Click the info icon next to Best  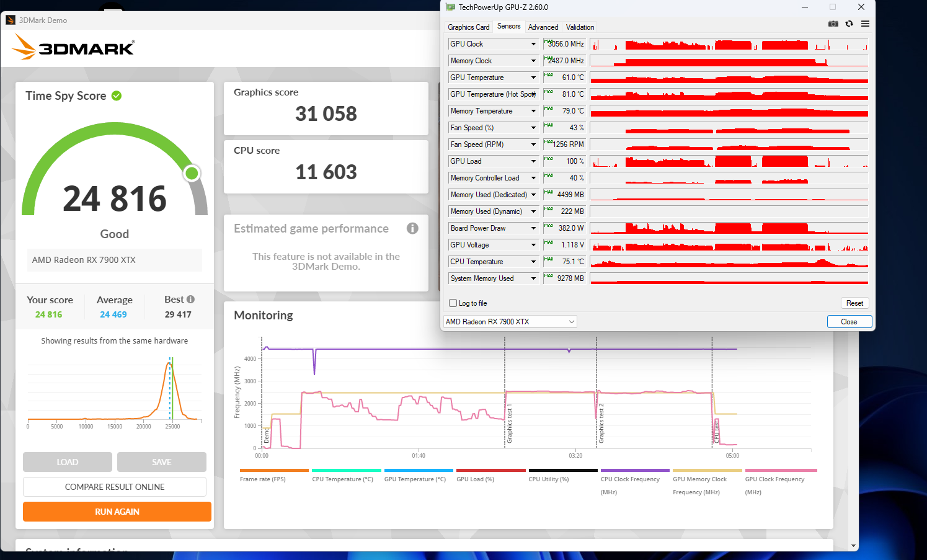click(190, 300)
